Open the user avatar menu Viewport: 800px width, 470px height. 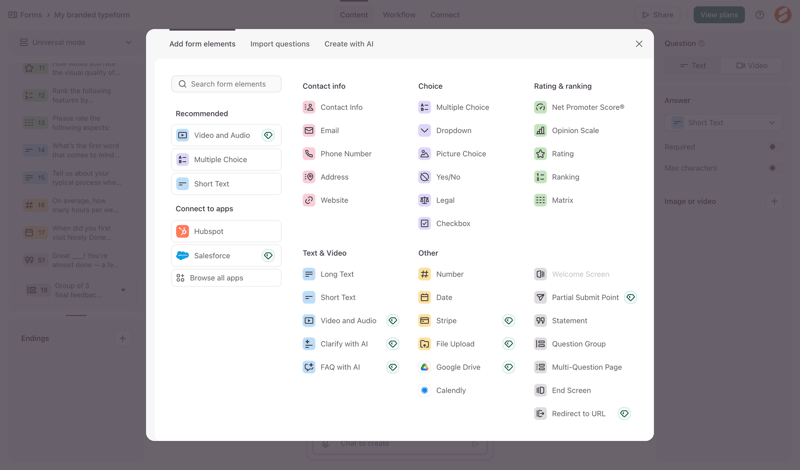pos(783,15)
